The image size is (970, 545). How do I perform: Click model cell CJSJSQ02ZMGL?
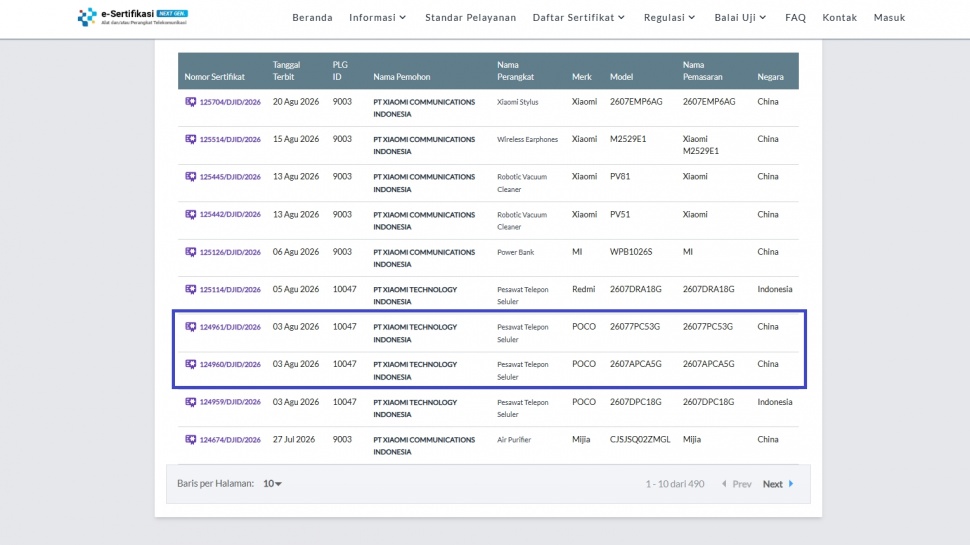click(x=640, y=439)
